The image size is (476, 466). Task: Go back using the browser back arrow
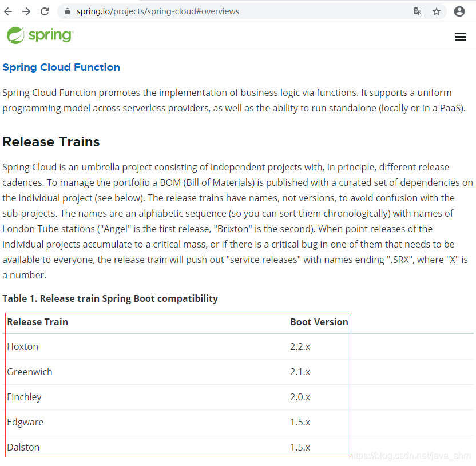[x=8, y=11]
